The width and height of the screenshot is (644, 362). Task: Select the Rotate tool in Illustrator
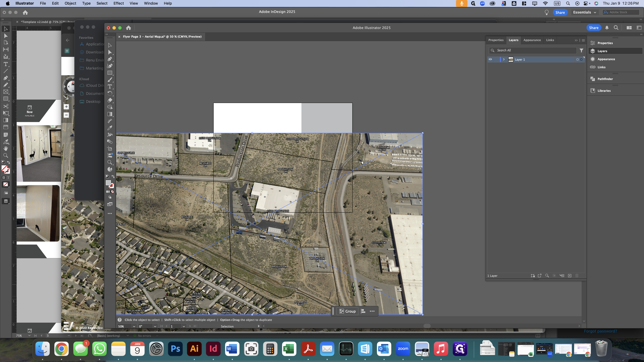click(110, 93)
